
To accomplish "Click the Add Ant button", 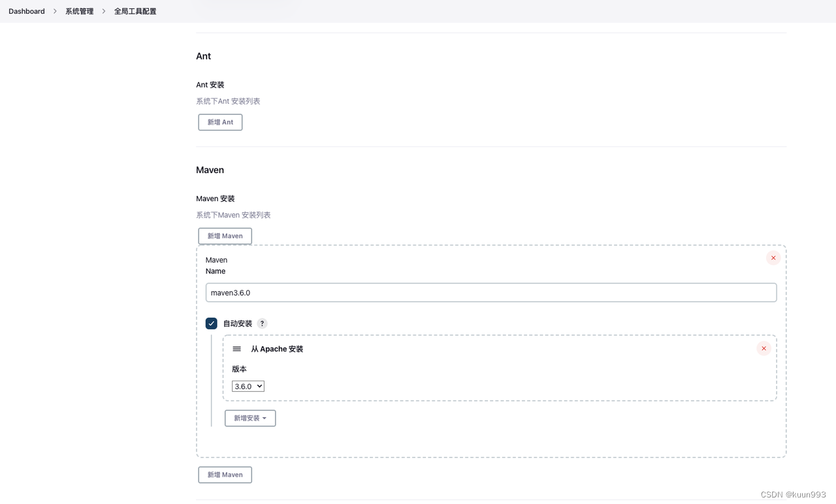I will [x=220, y=122].
